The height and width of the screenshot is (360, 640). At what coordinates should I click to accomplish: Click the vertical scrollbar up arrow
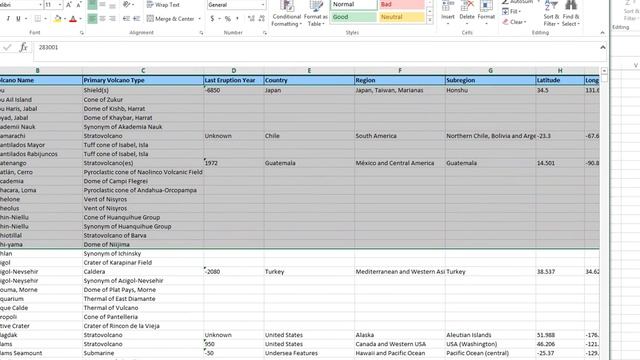pos(604,71)
